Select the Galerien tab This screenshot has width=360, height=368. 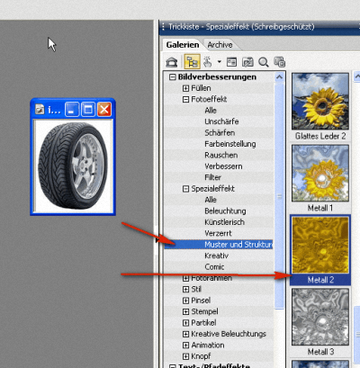point(183,45)
